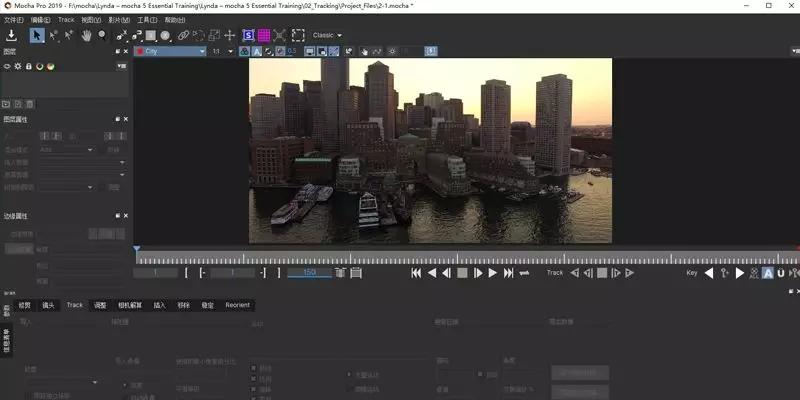Screen dimensions: 800x400
Task: Step forward one frame
Action: (x=478, y=273)
